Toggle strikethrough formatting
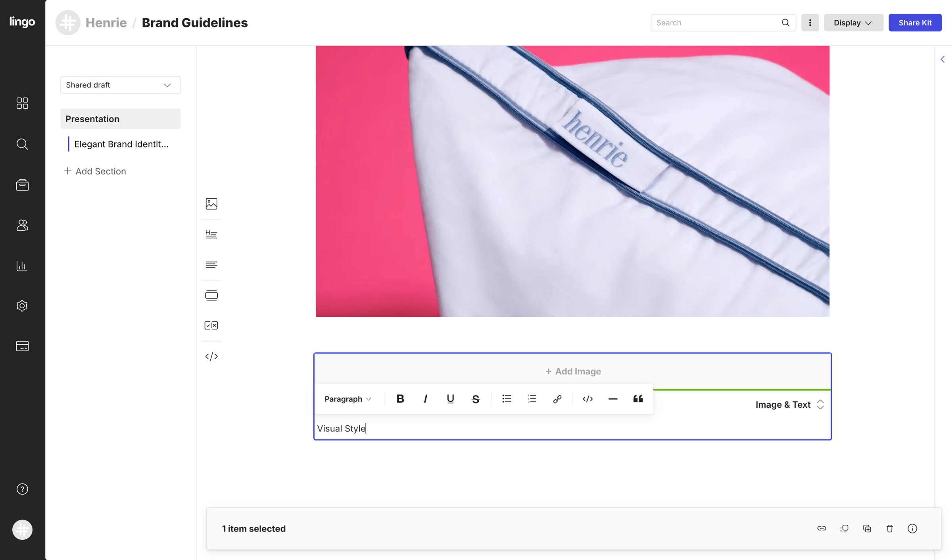This screenshot has width=952, height=560. pos(476,399)
